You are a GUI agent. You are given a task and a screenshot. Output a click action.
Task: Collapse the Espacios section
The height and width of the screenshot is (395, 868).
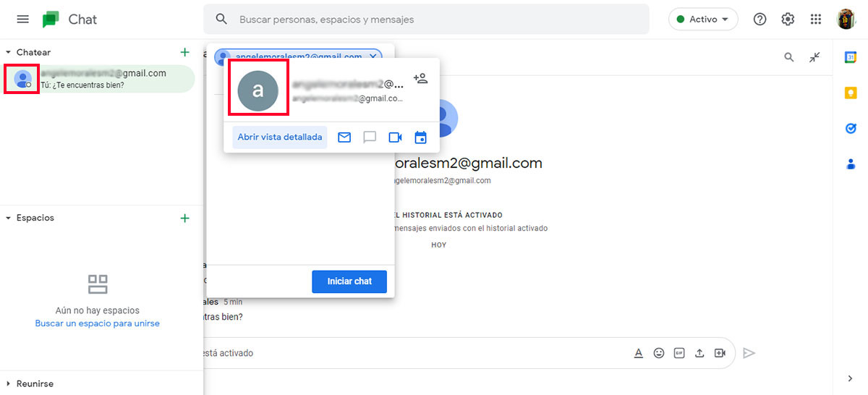[x=8, y=218]
